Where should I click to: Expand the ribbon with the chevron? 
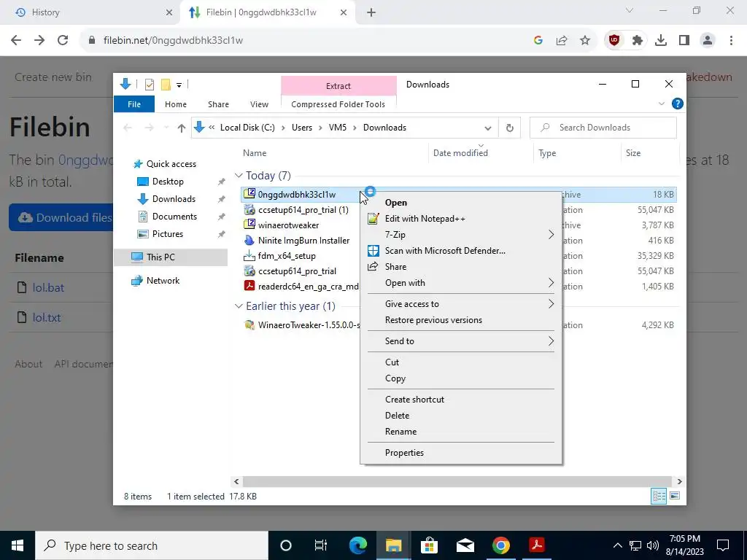[x=661, y=104]
